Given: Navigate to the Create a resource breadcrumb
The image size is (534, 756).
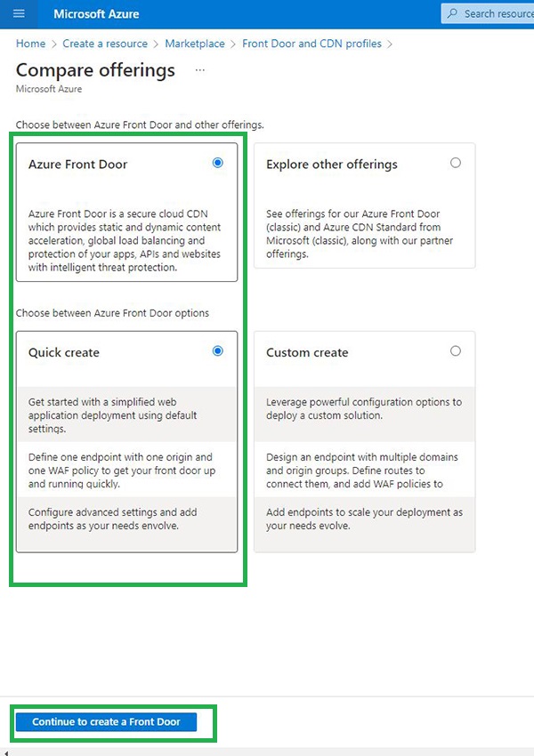Looking at the screenshot, I should tap(106, 44).
